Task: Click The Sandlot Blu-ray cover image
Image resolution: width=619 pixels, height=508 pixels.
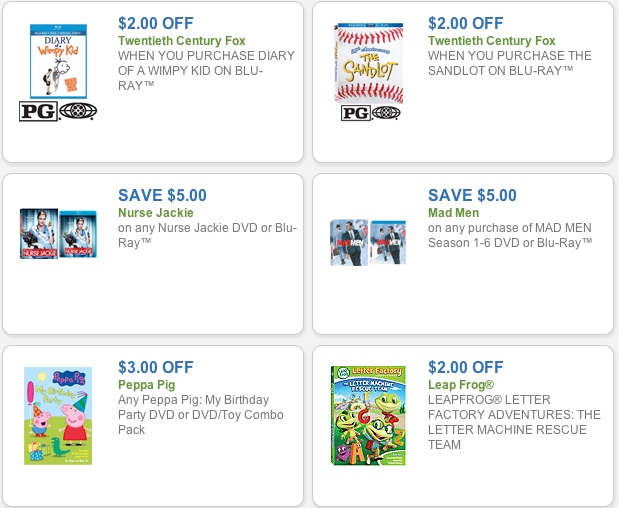Action: click(x=369, y=63)
